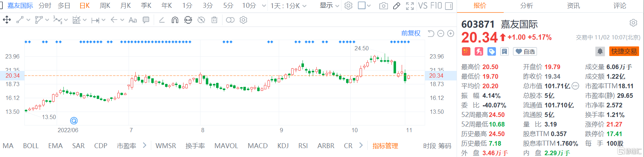Screen dimensions: 644x157
Task: Open the 评论 comments tab
Action: coord(620,6)
